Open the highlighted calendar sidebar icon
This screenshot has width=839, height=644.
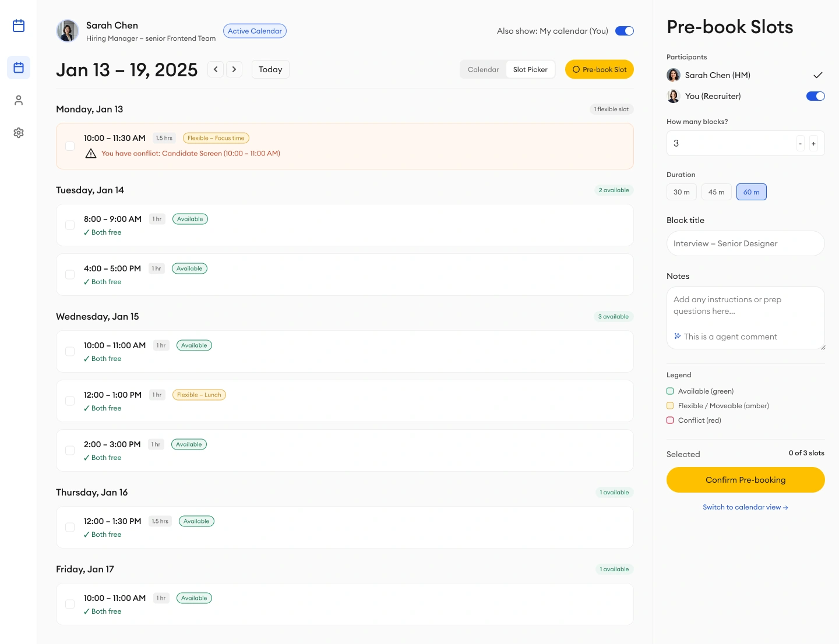click(x=19, y=68)
